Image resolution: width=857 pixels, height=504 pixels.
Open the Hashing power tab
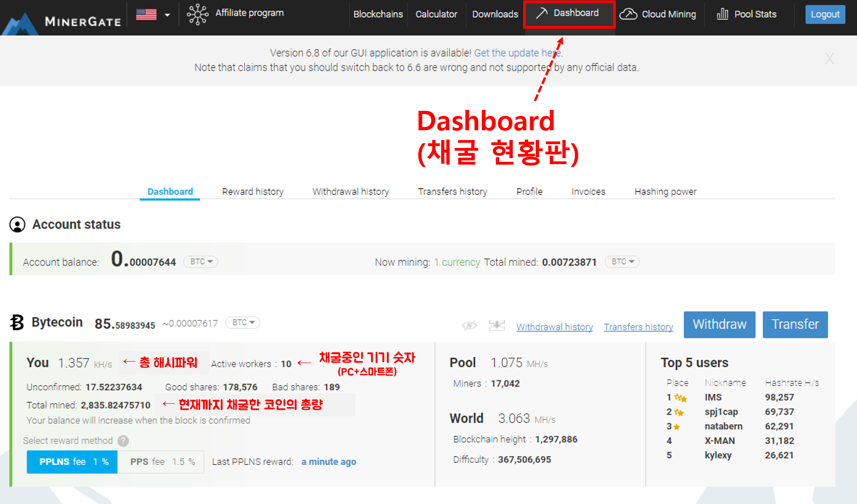[x=665, y=191]
